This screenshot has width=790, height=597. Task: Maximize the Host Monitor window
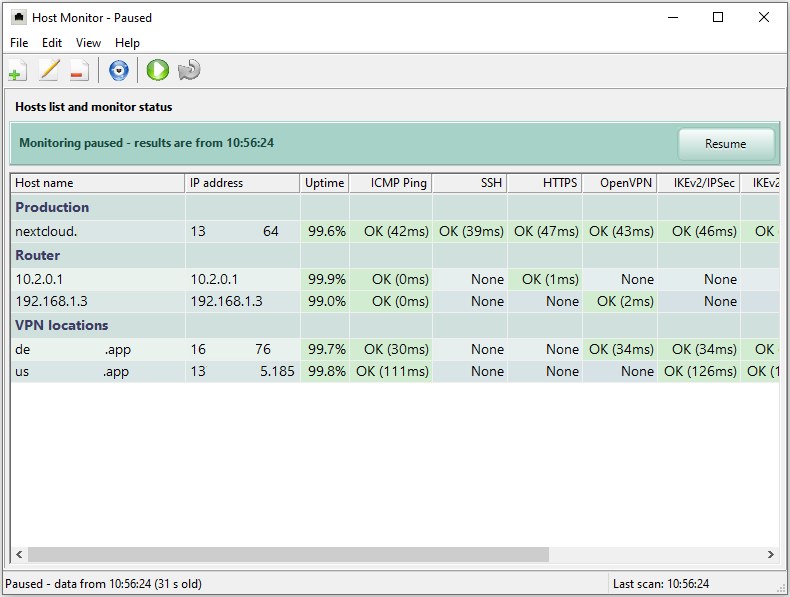[718, 17]
